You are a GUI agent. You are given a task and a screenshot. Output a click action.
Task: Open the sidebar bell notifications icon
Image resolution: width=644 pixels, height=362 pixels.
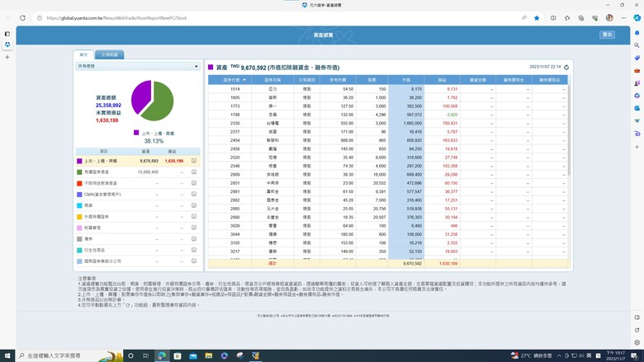pos(637,33)
